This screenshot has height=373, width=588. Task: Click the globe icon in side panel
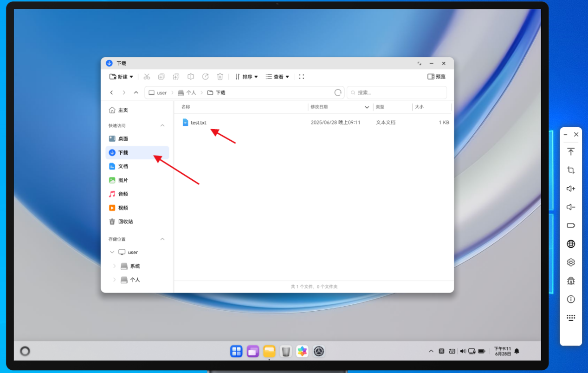point(571,244)
